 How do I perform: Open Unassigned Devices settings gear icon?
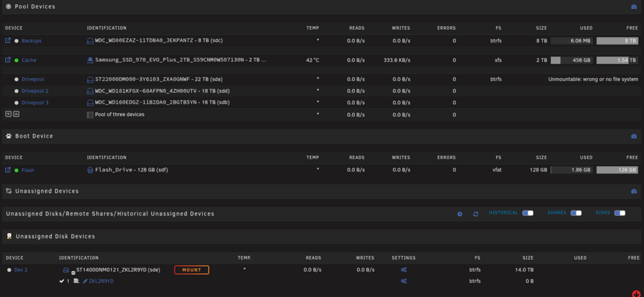click(x=460, y=214)
